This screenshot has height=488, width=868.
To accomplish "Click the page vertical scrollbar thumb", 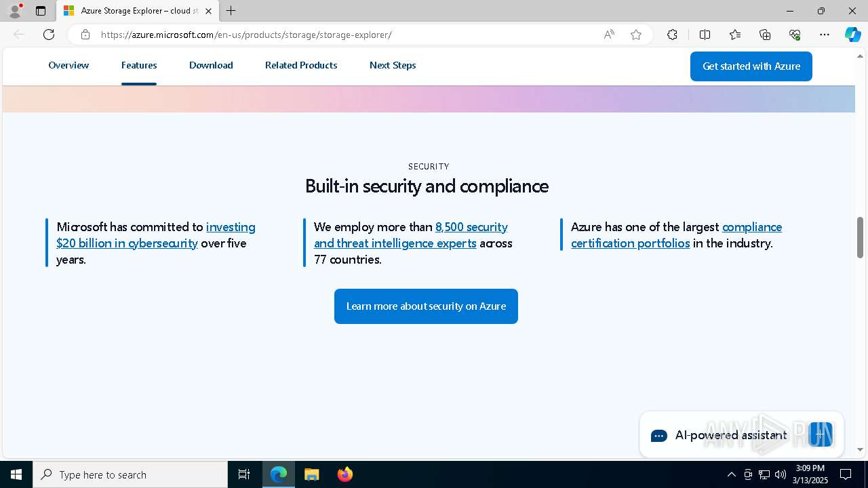I will point(860,237).
